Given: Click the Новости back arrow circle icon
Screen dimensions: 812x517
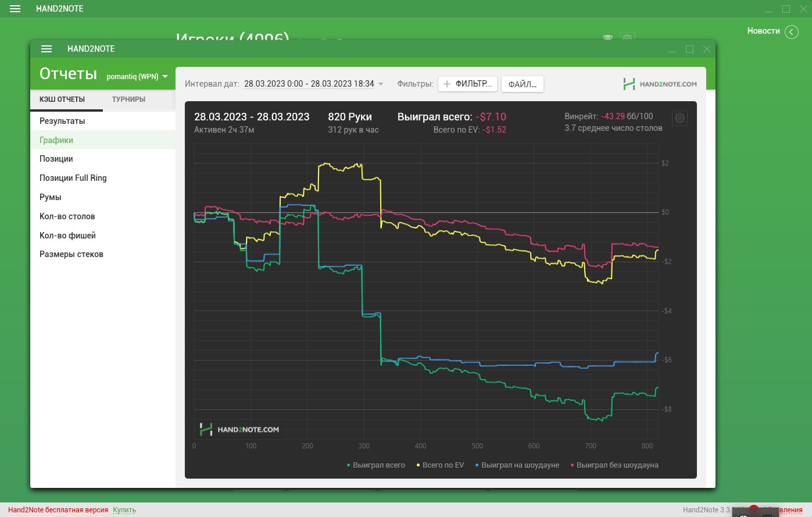Looking at the screenshot, I should pos(792,32).
